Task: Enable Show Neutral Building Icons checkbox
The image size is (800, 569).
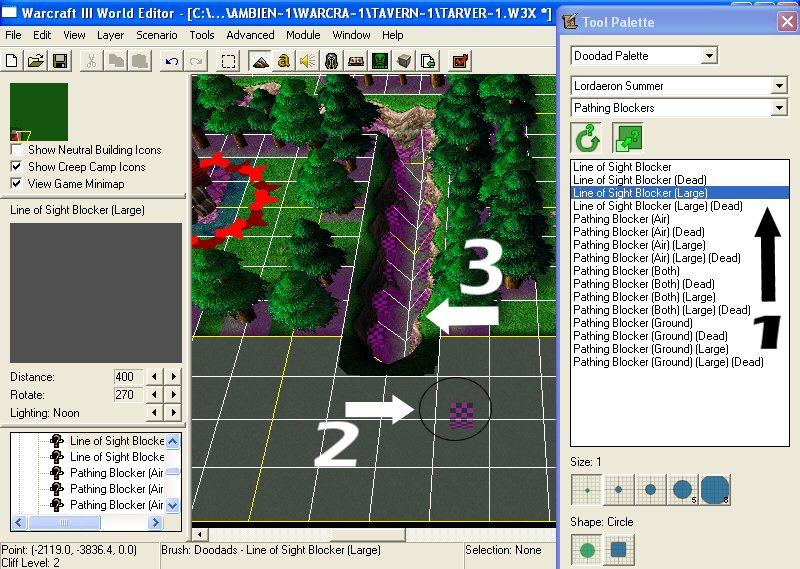Action: click(x=16, y=150)
